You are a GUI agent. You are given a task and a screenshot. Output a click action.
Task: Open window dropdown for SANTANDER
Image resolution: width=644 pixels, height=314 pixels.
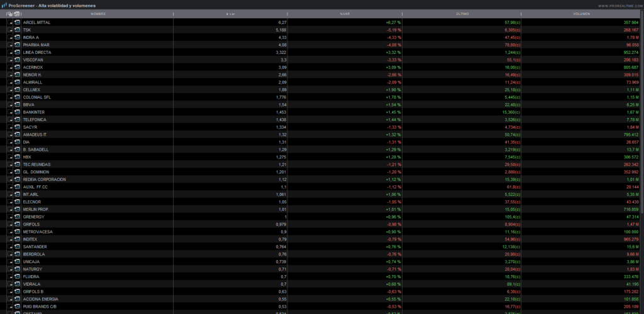click(10, 247)
